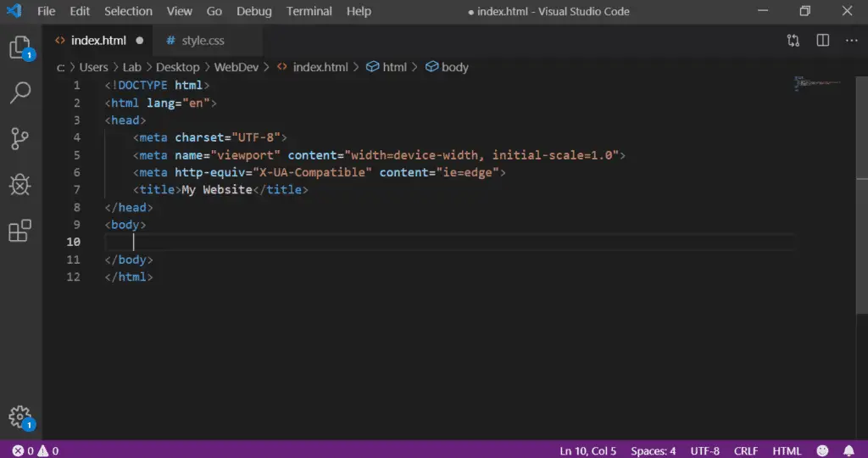This screenshot has width=868, height=458.
Task: Open the Search view icon
Action: point(20,92)
